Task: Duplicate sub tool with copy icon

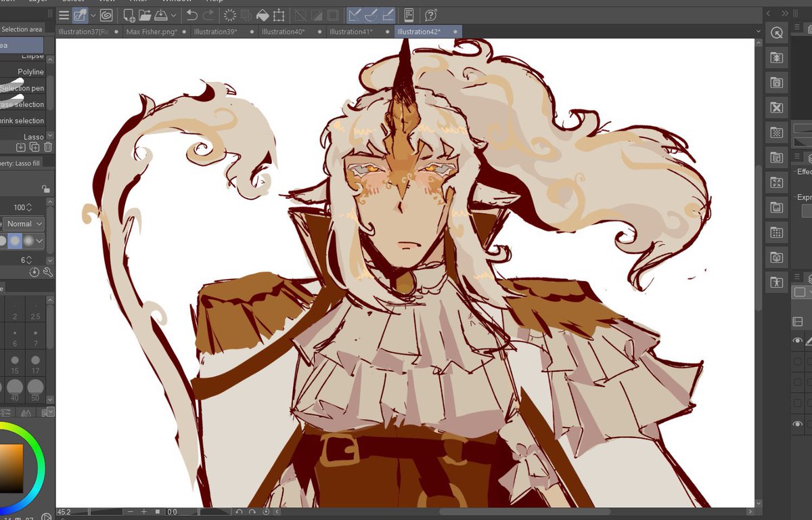Action: click(x=35, y=148)
